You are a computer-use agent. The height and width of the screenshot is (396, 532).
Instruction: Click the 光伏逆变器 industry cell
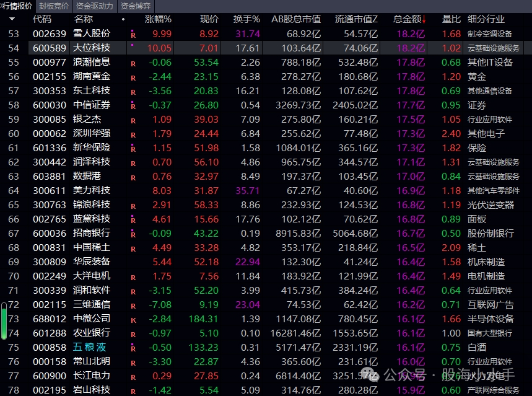[491, 205]
